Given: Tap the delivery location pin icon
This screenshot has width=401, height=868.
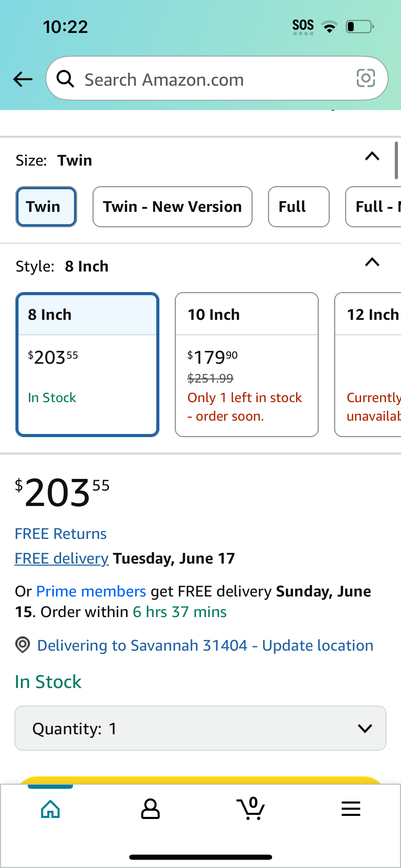Looking at the screenshot, I should pyautogui.click(x=23, y=645).
